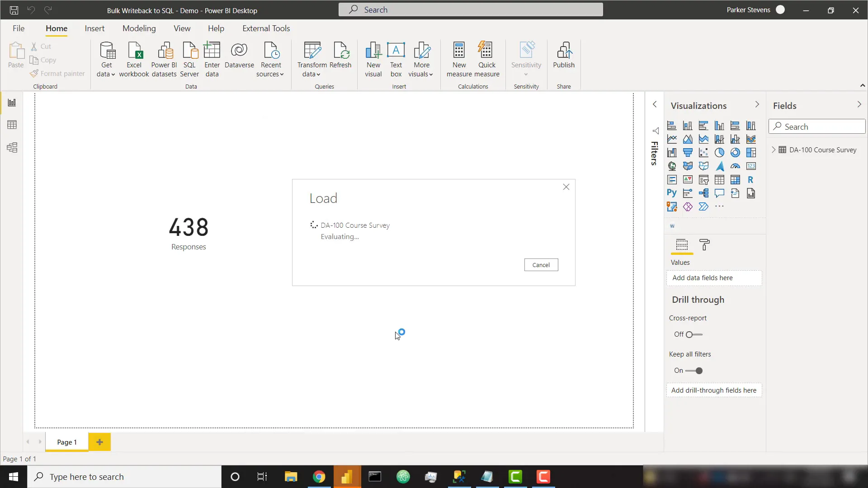Select the Python visual
Image resolution: width=868 pixels, height=488 pixels.
coord(672,193)
